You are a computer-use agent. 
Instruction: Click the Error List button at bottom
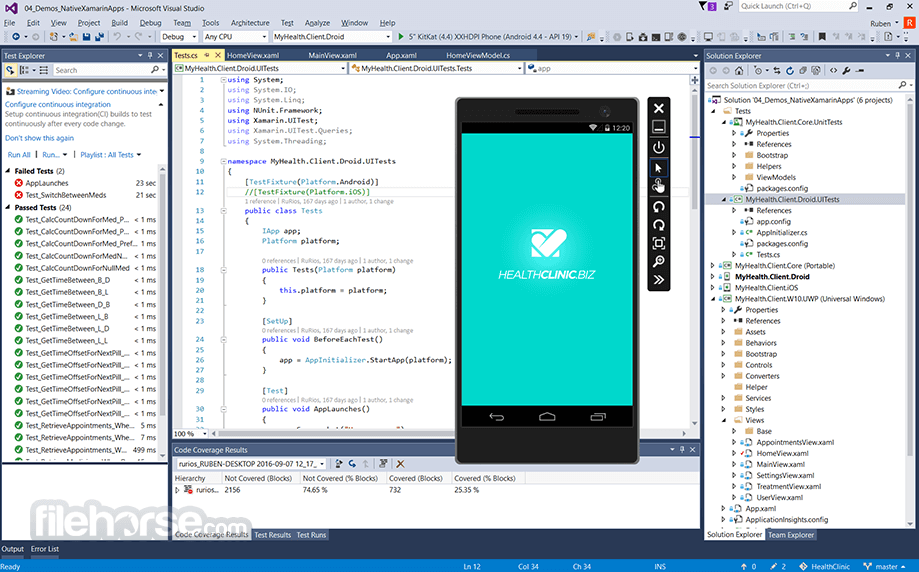(45, 549)
